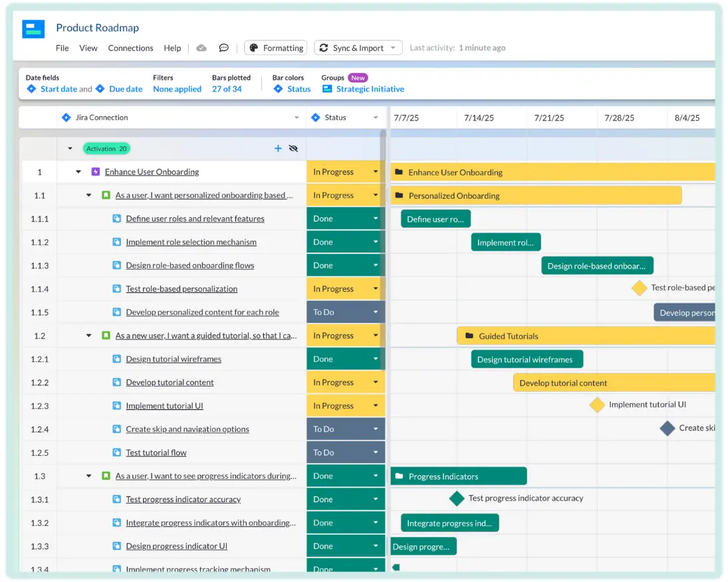Open status dropdown for Test tutorial flow

point(376,452)
